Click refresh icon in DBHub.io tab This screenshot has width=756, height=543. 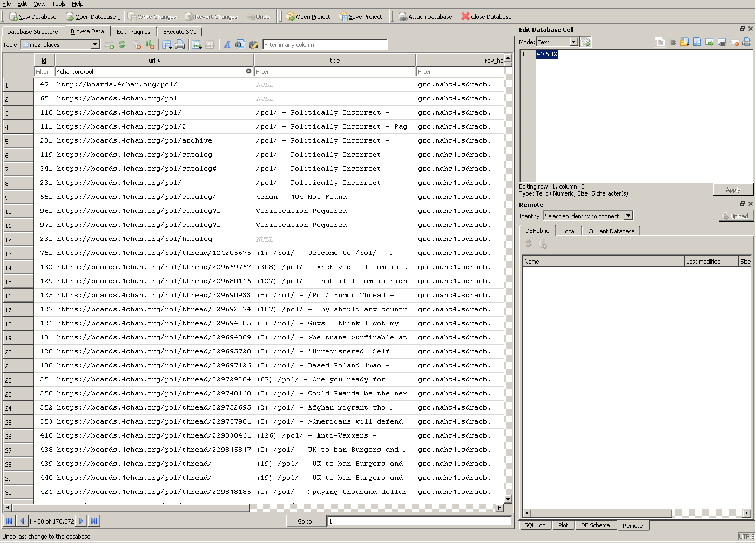(x=529, y=244)
